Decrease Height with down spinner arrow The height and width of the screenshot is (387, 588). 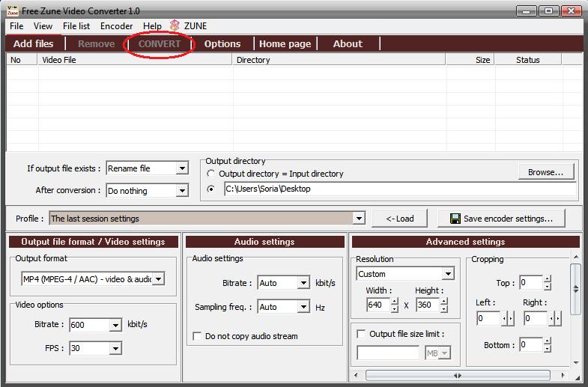(444, 308)
